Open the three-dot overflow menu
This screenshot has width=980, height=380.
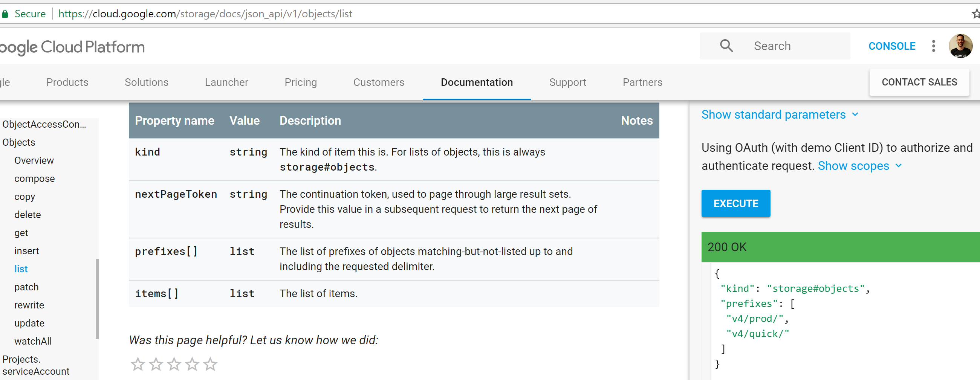click(x=934, y=46)
